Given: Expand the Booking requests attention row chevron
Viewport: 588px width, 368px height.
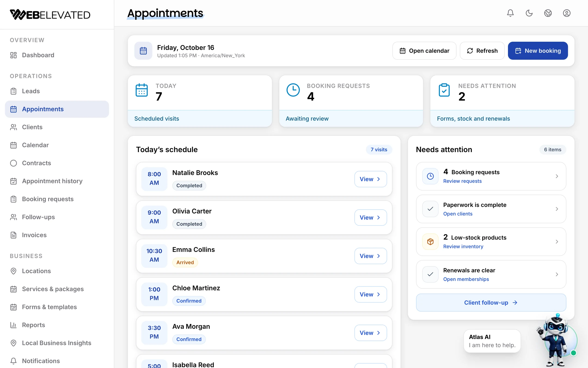Looking at the screenshot, I should (x=557, y=176).
